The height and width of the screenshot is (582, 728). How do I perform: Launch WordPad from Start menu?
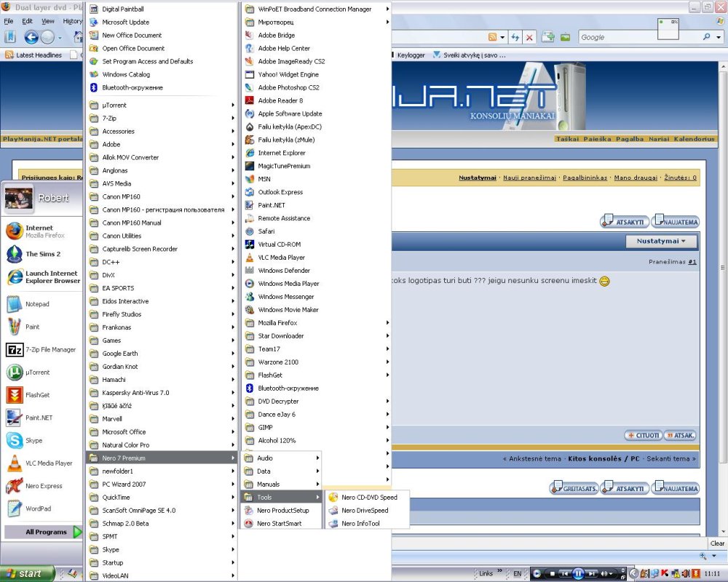click(x=41, y=509)
